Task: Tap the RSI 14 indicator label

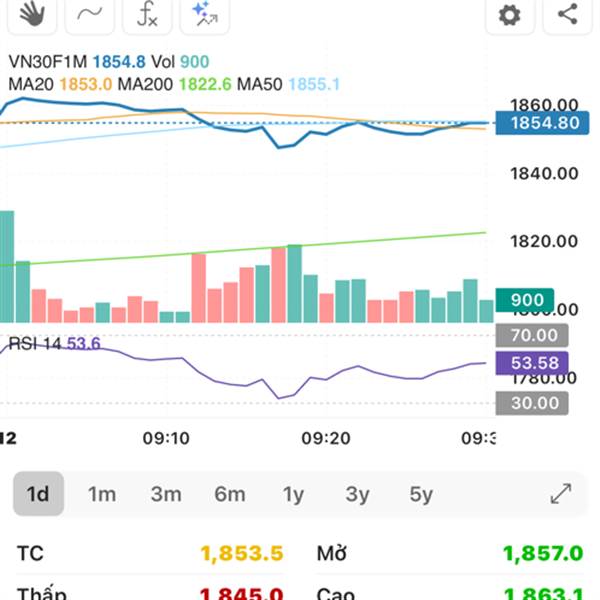Action: (34, 343)
